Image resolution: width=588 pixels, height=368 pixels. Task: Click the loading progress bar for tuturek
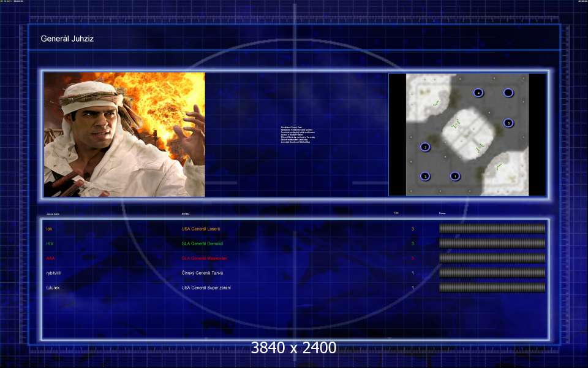tap(492, 287)
